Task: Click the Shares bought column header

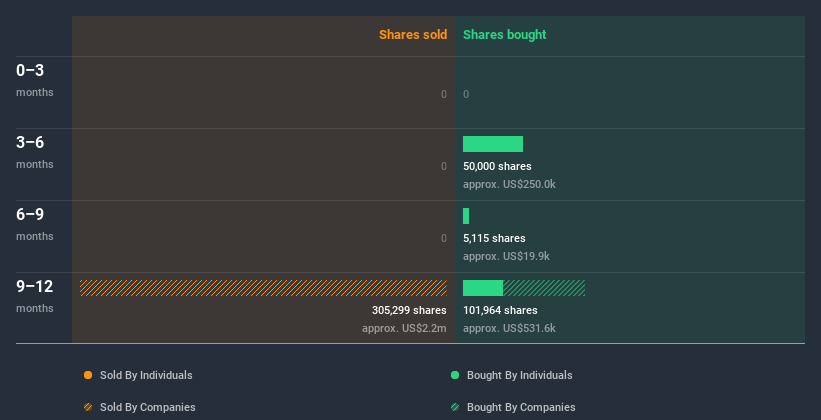Action: (x=505, y=35)
